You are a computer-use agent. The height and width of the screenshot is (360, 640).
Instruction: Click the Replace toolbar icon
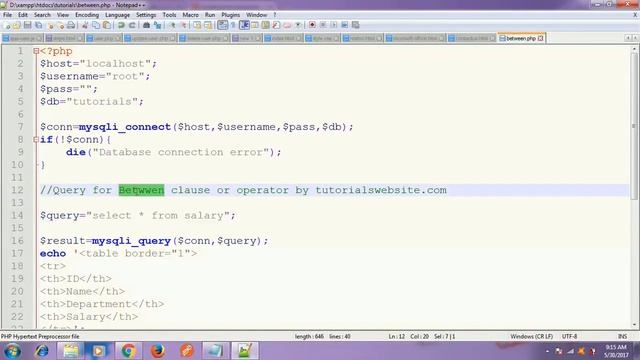coord(158,25)
